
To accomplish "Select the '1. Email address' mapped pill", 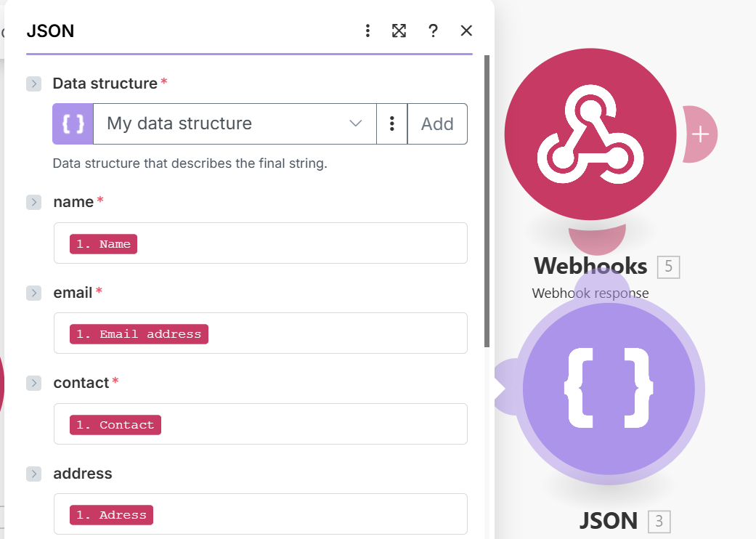I will point(139,334).
